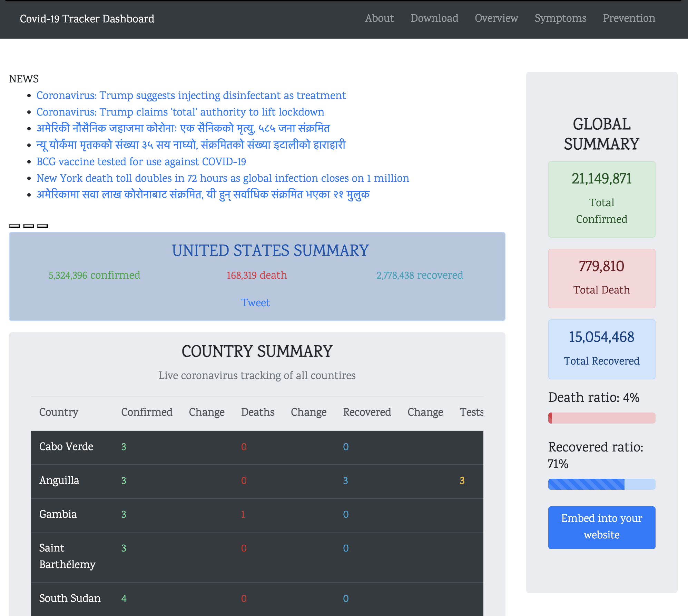The height and width of the screenshot is (616, 688).
Task: Click the Covid-19 Tracker Dashboard brand title
Action: coord(87,19)
